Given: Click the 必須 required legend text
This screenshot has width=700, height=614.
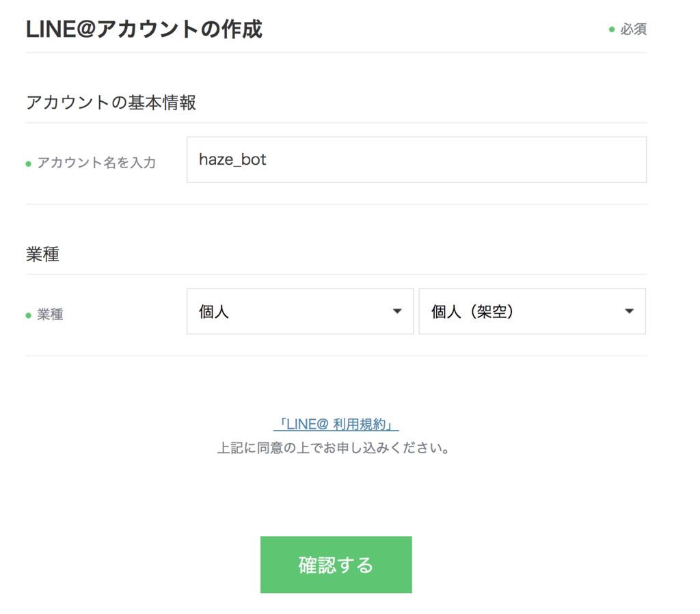Looking at the screenshot, I should 633,29.
